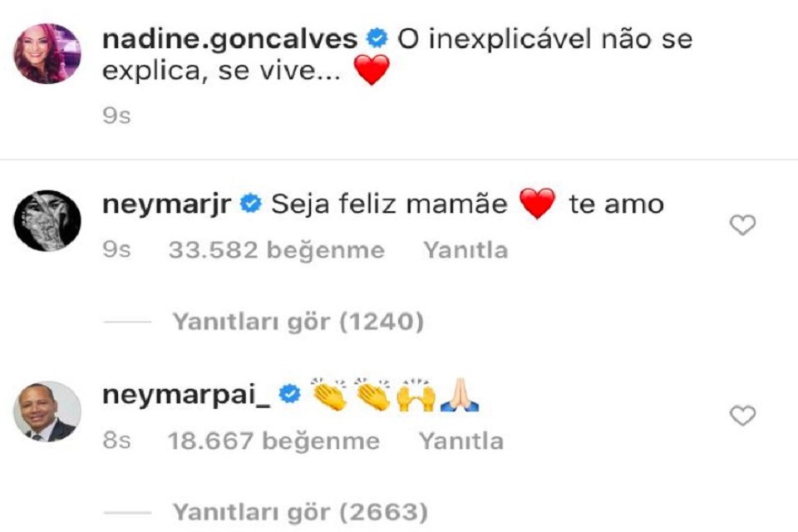The image size is (798, 532).
Task: Like the neymarpai_ comment with the heart icon
Action: pos(742,416)
